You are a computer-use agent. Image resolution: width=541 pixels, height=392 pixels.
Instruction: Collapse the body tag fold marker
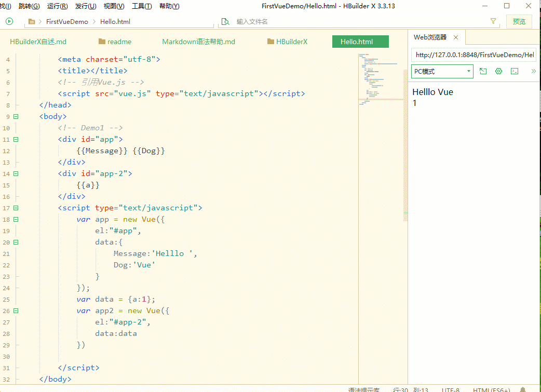tap(16, 116)
